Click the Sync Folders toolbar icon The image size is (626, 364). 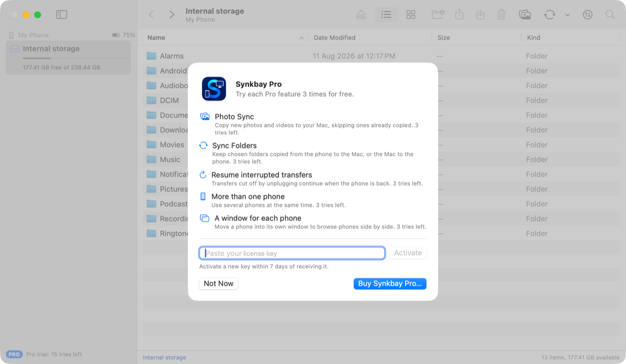click(550, 15)
